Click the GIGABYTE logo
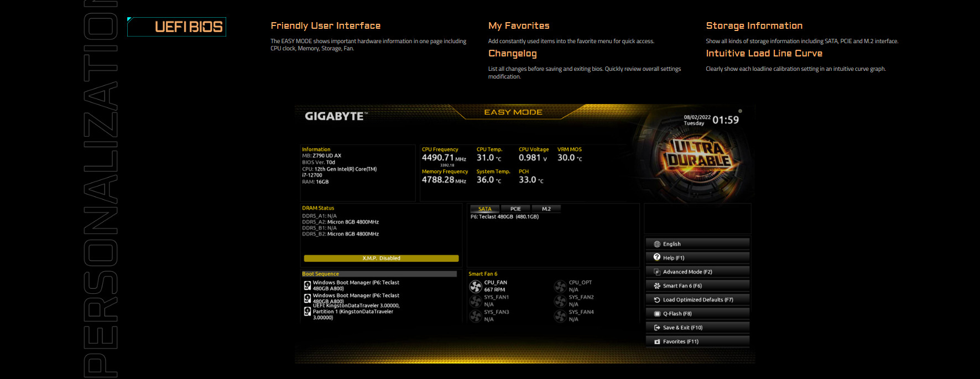This screenshot has height=379, width=980. coord(336,116)
